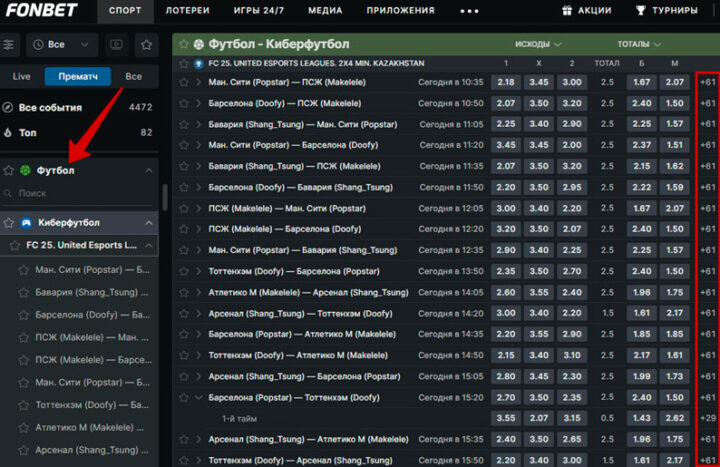Click the video broadcast filter icon
720x467 pixels.
click(116, 45)
